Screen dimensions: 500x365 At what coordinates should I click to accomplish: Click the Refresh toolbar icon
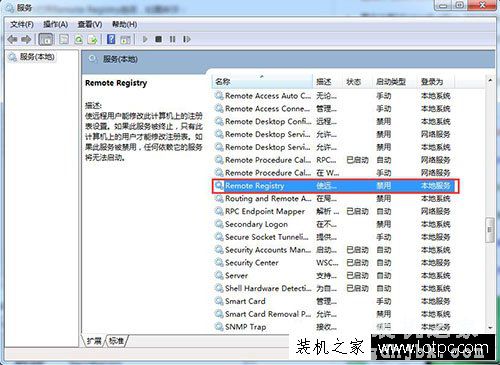click(x=79, y=40)
